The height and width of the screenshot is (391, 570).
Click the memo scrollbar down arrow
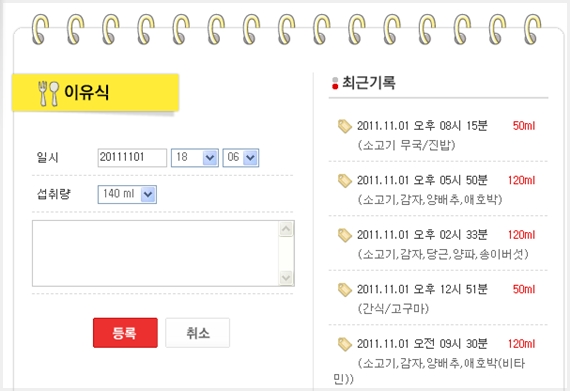[286, 278]
